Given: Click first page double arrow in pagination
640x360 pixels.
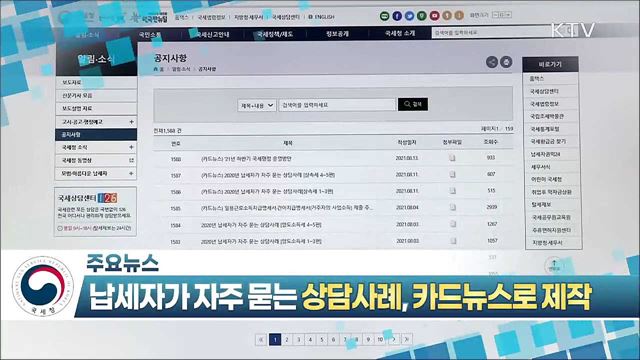Looking at the screenshot, I should point(261,339).
